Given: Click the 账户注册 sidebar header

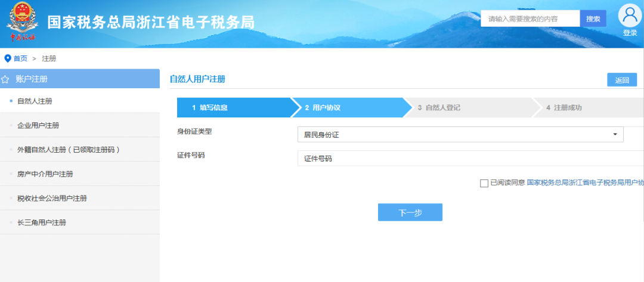Looking at the screenshot, I should (x=80, y=79).
